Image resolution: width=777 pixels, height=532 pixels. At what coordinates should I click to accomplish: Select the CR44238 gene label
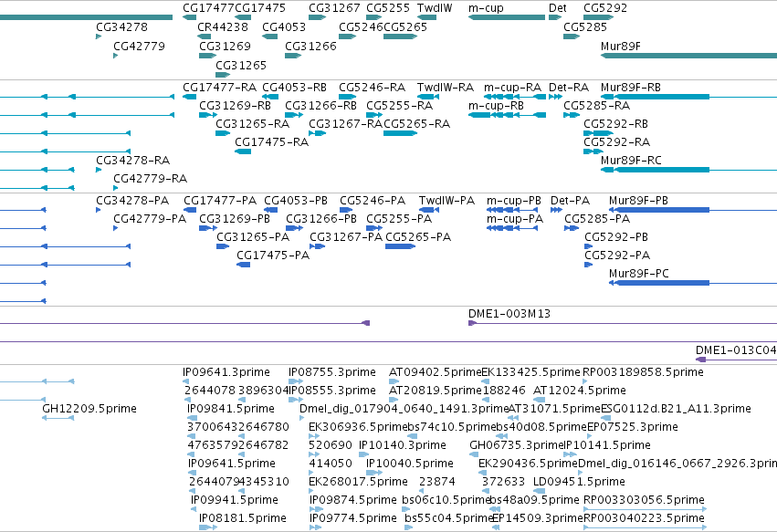pyautogui.click(x=223, y=26)
